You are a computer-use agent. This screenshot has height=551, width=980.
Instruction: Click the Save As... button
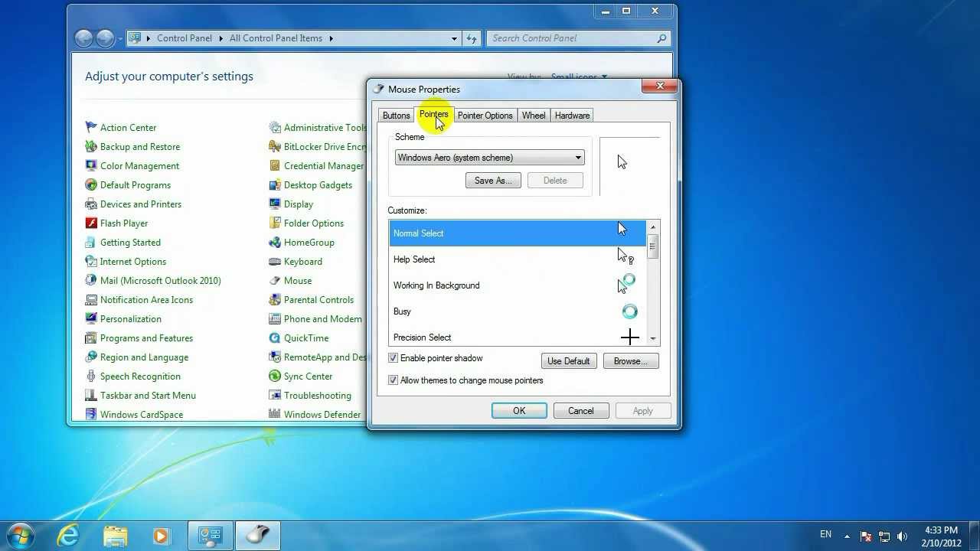click(x=493, y=181)
